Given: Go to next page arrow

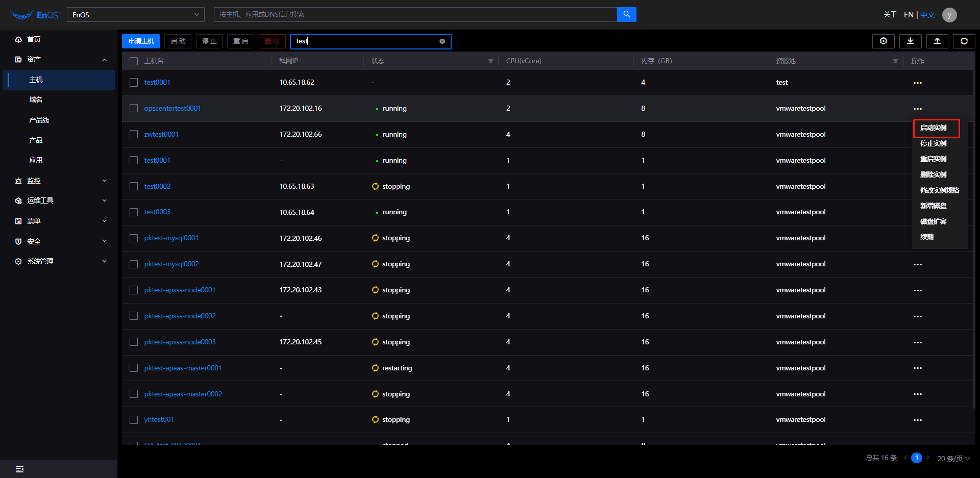Looking at the screenshot, I should coord(927,458).
